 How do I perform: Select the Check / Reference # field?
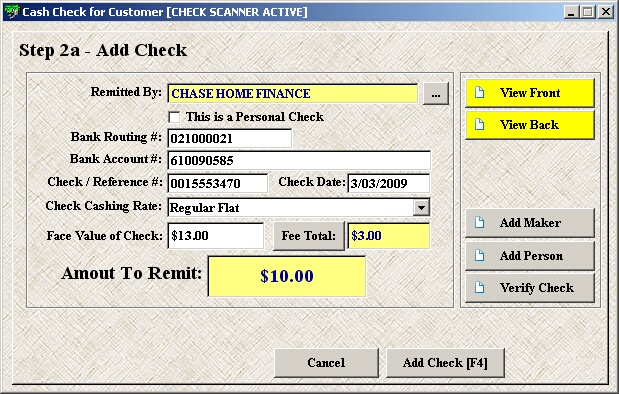click(218, 183)
